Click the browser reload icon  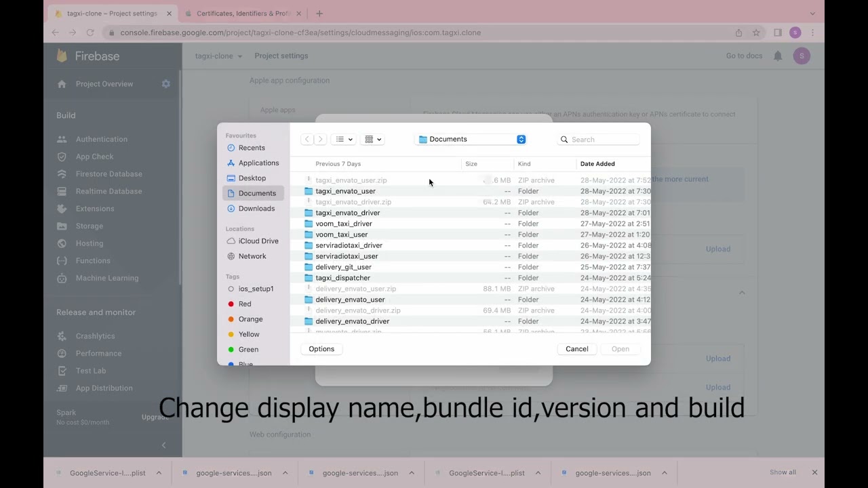[90, 33]
